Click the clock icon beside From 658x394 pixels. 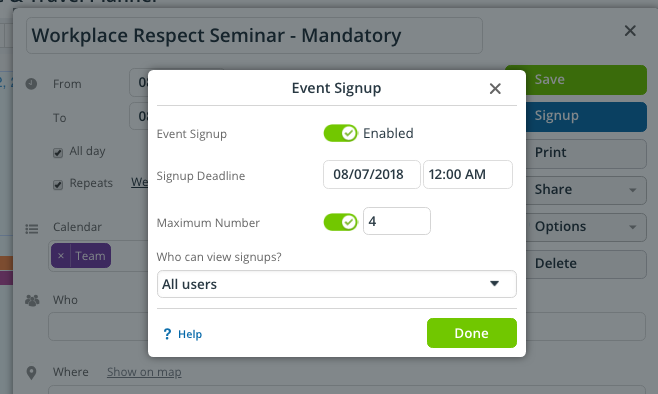31,84
